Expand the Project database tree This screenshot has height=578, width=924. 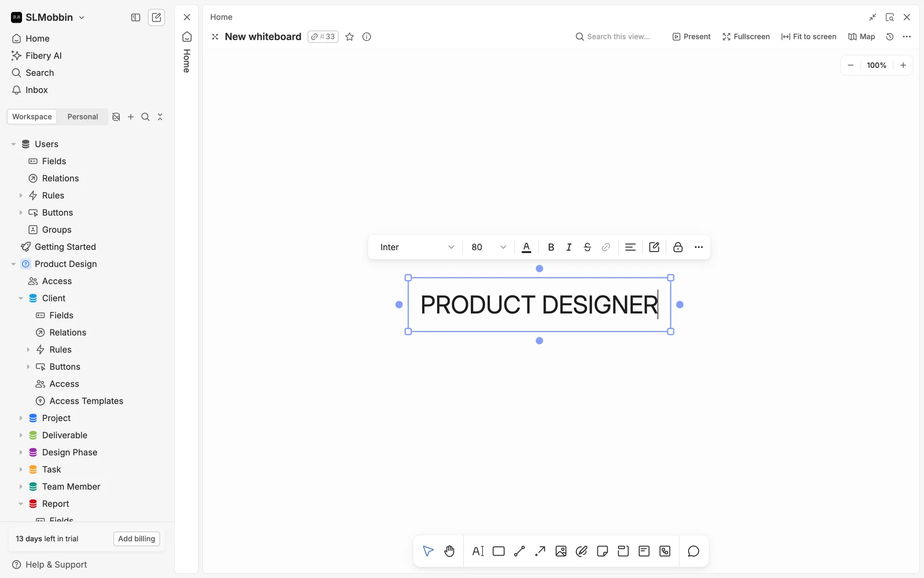coord(21,418)
